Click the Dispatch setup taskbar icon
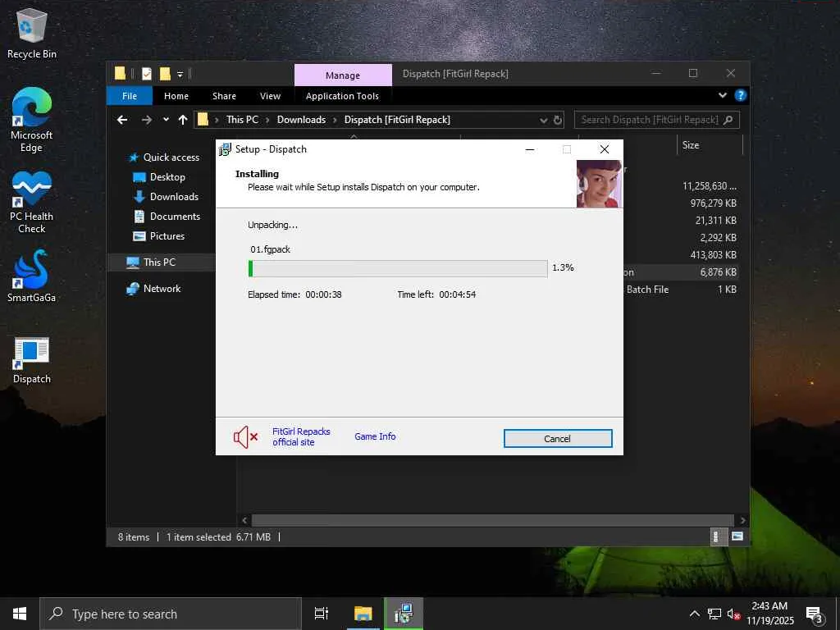Screen dimensions: 840x630 coord(404,614)
